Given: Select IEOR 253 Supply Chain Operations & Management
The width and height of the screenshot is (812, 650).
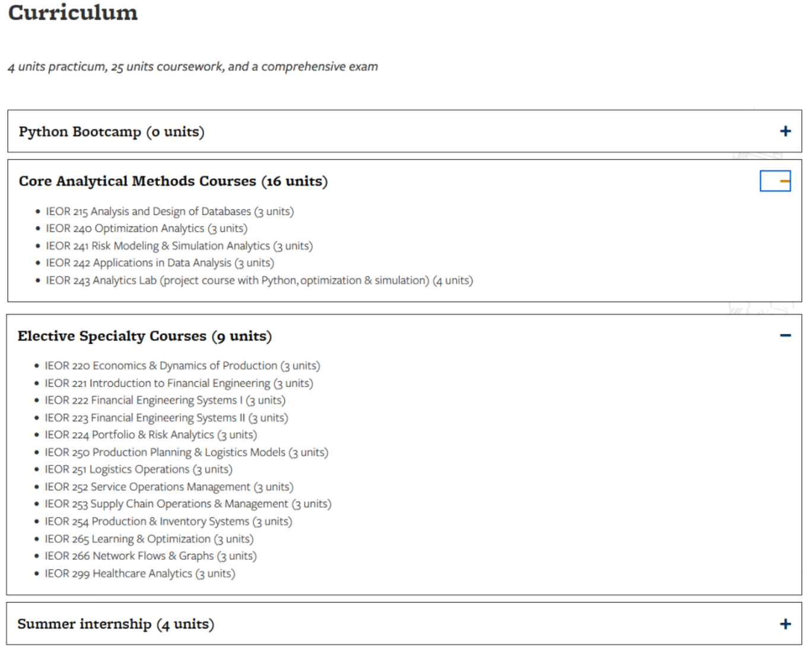Looking at the screenshot, I should pyautogui.click(x=188, y=504).
